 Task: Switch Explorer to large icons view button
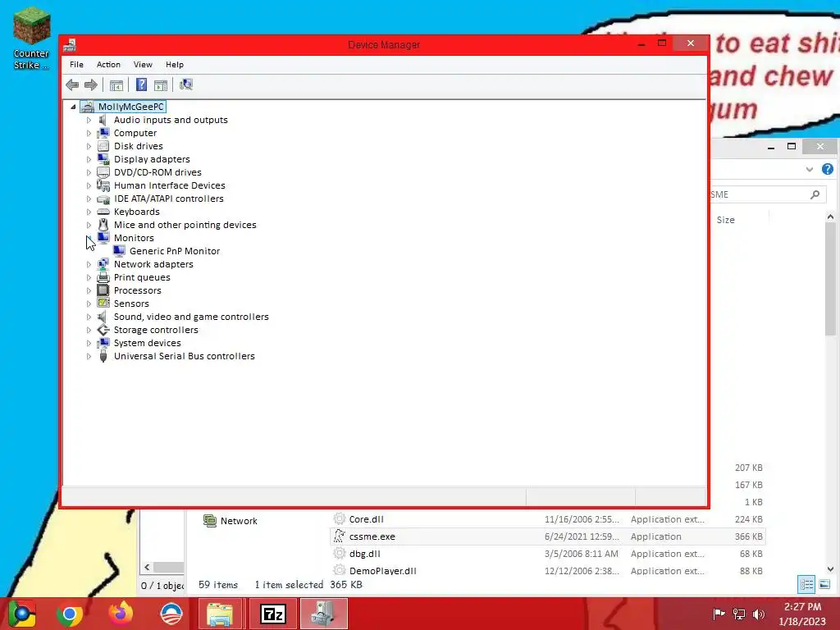824,584
